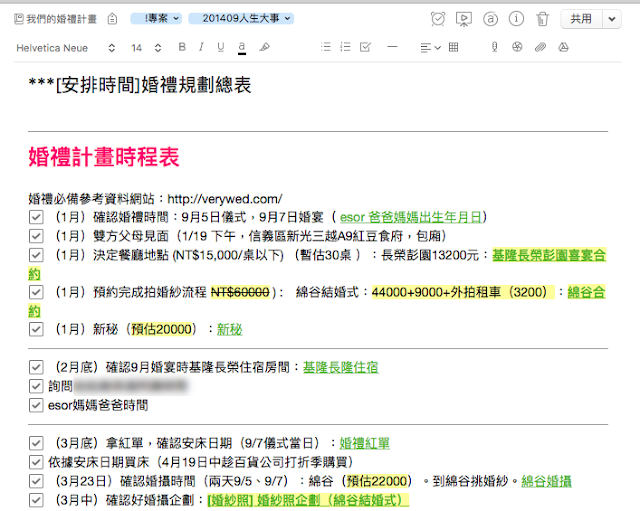
Task: Click the note lock permissions icon
Action: [113, 19]
